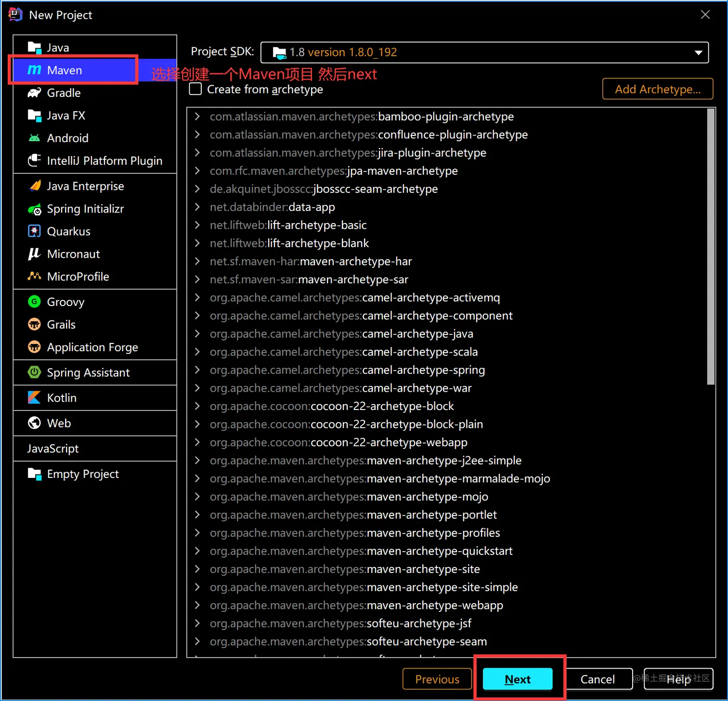Image resolution: width=728 pixels, height=701 pixels.
Task: Click the Kotlin logo icon
Action: click(x=34, y=397)
